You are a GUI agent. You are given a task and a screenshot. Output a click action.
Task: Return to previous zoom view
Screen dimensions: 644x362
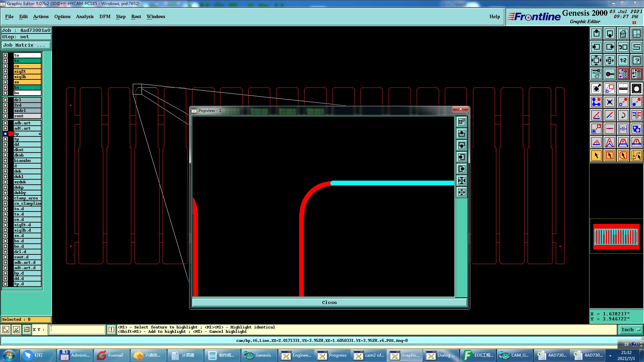point(623,47)
